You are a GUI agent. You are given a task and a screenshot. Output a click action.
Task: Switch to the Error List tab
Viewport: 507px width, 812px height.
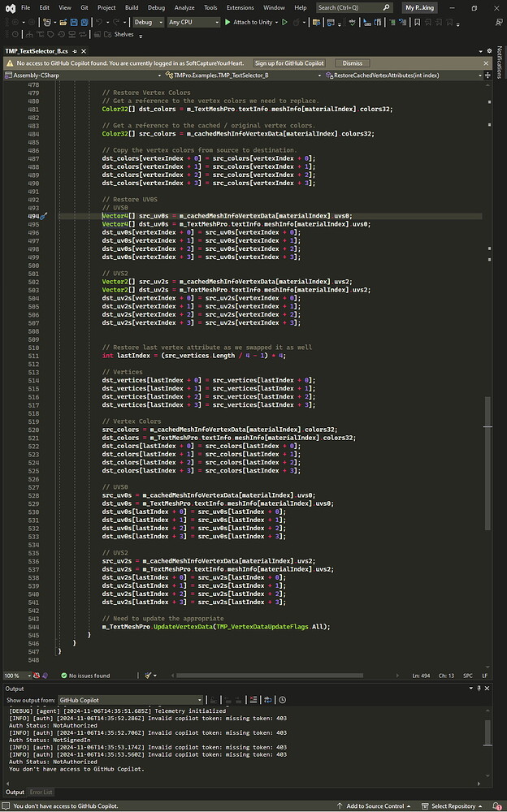point(41,792)
